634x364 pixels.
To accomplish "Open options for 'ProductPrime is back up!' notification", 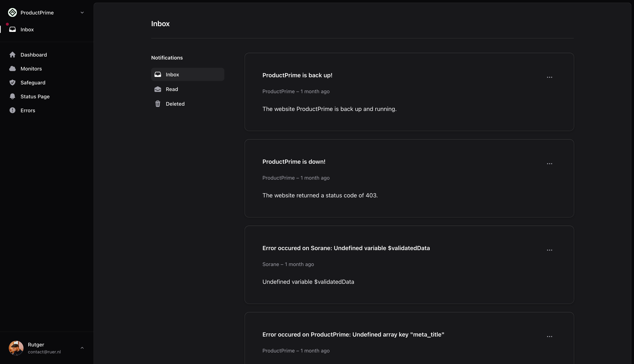I will (x=549, y=77).
